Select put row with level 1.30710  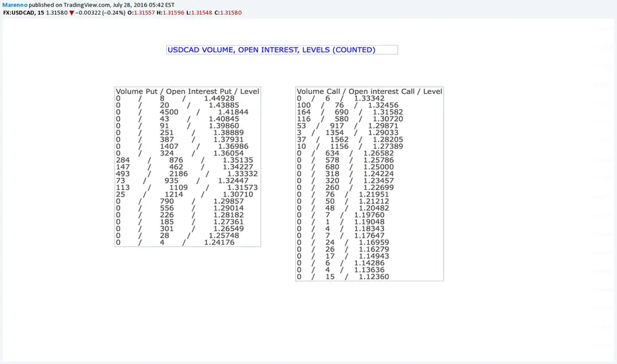coord(185,195)
